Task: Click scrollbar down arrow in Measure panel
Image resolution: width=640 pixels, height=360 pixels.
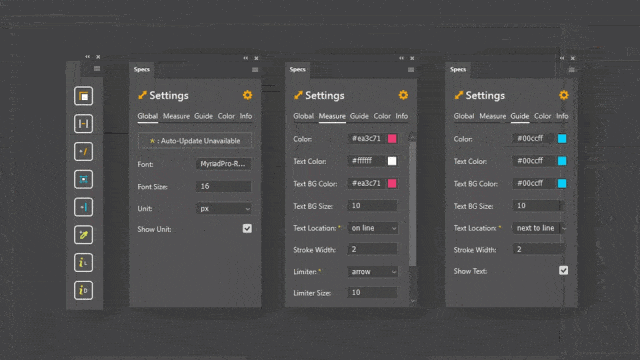Action: click(412, 301)
